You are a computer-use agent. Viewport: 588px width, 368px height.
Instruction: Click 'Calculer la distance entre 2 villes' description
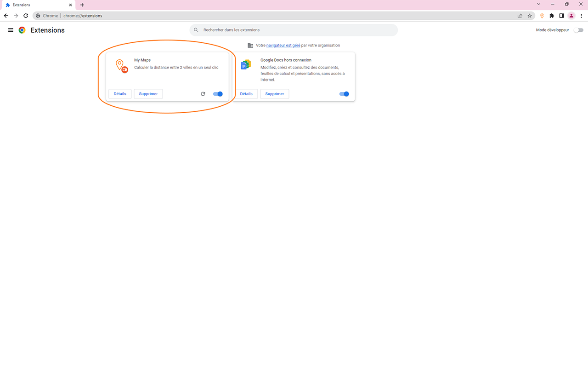pyautogui.click(x=176, y=68)
